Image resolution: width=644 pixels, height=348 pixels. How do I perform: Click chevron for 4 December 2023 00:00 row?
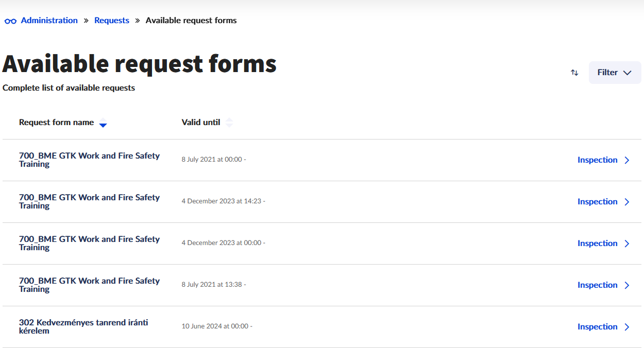point(627,243)
